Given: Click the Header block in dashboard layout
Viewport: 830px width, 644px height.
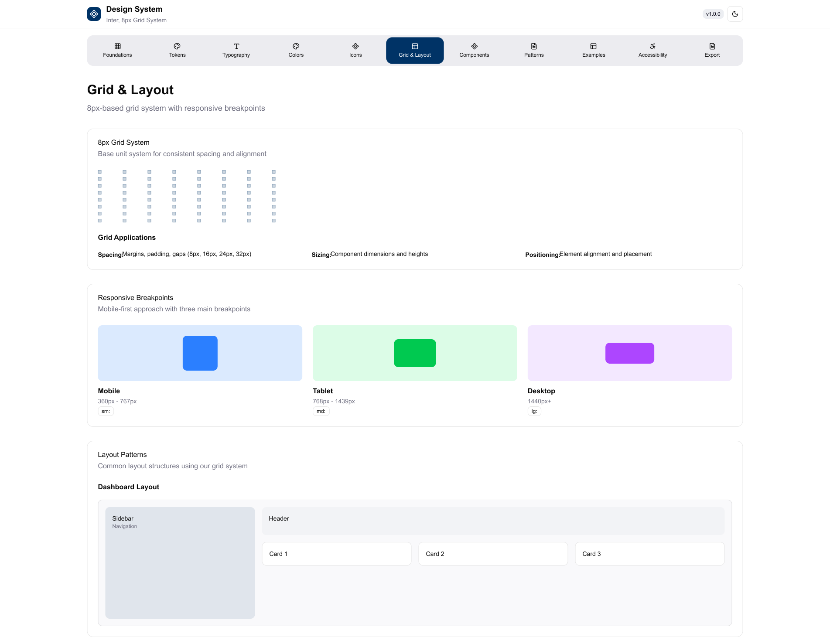Looking at the screenshot, I should (493, 521).
